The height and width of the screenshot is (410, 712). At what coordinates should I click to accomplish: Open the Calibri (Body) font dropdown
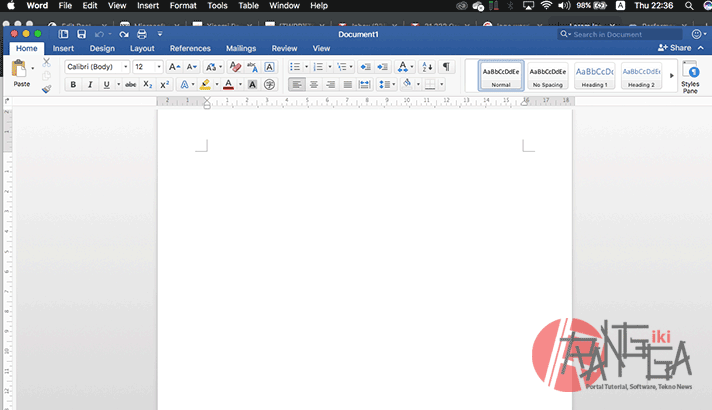point(97,67)
